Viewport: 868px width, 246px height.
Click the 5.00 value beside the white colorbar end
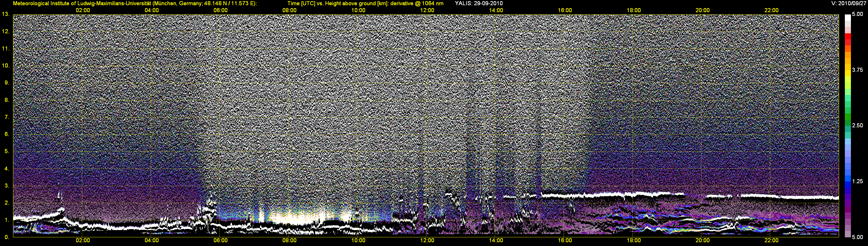coord(858,14)
